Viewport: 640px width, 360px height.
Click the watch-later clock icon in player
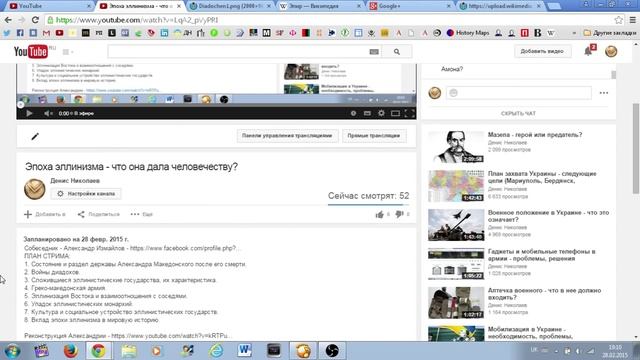click(x=353, y=113)
